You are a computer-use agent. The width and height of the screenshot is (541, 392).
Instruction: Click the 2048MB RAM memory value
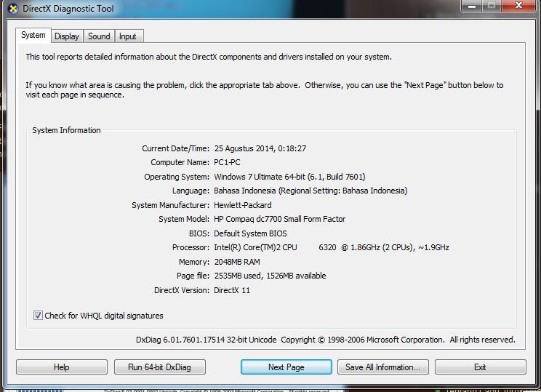pyautogui.click(x=237, y=262)
